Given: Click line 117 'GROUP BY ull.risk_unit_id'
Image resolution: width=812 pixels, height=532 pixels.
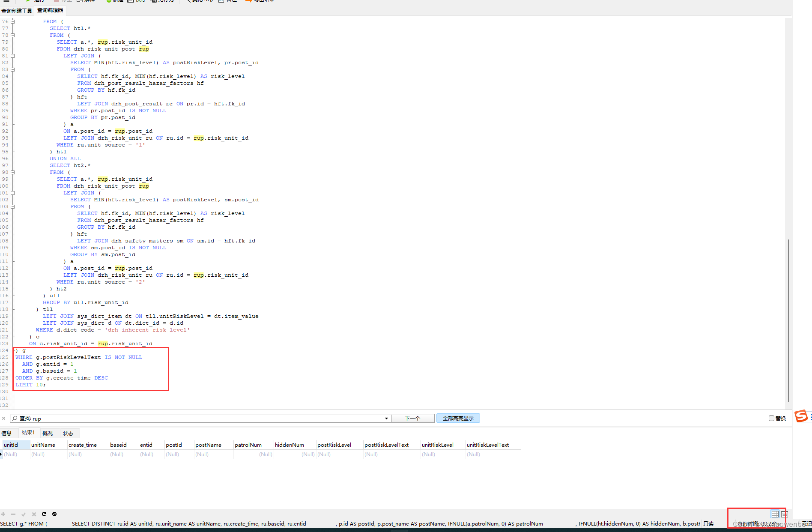Looking at the screenshot, I should [86, 302].
